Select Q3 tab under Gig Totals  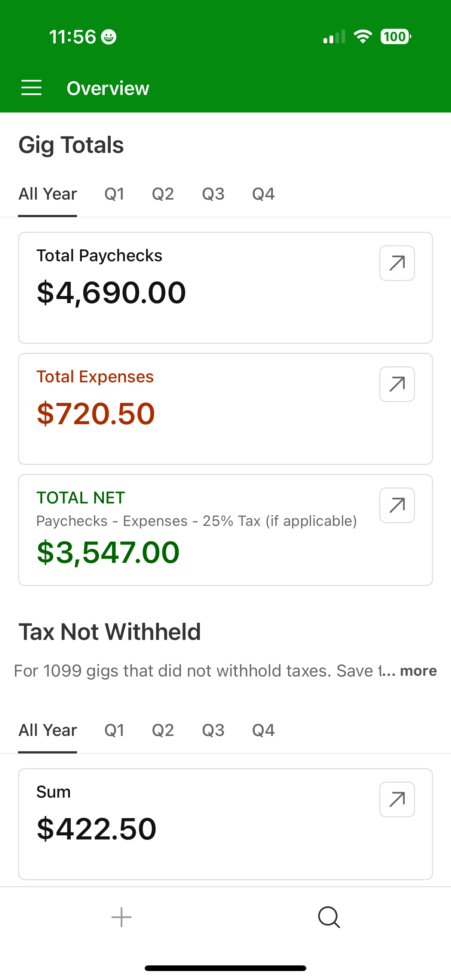tap(213, 194)
